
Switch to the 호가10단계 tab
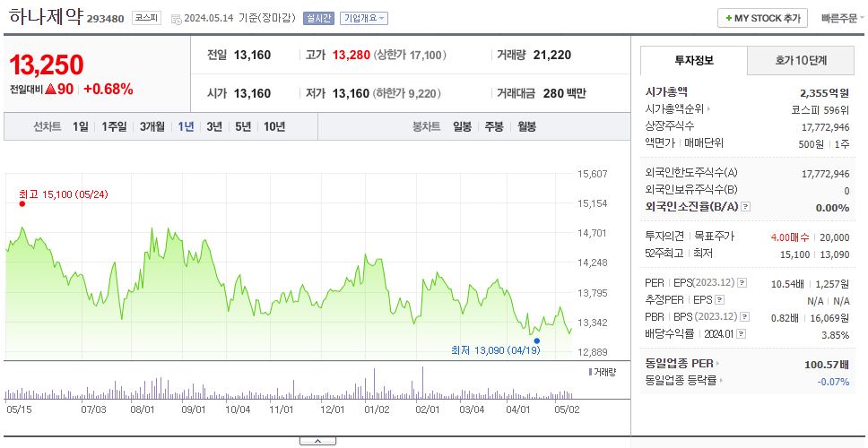point(801,61)
